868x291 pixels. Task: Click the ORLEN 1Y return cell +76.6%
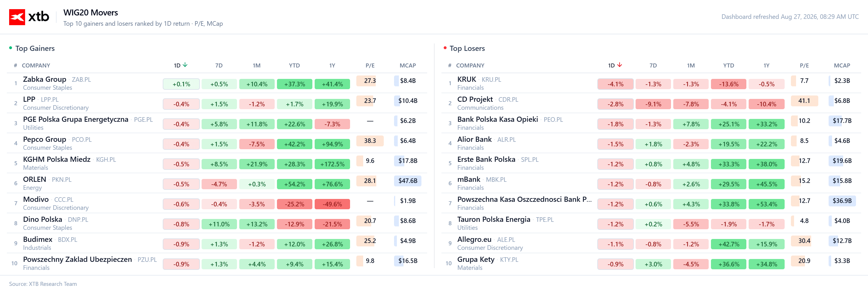(332, 184)
